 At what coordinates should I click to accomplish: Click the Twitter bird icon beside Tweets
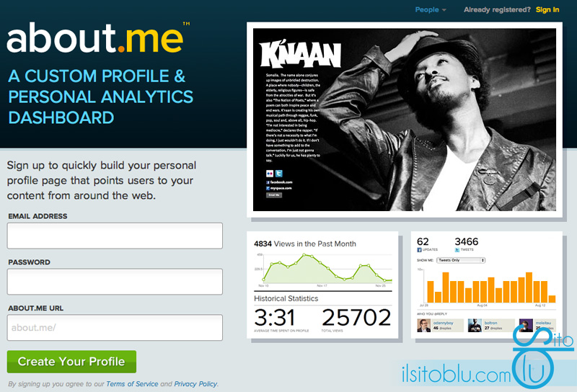coord(457,250)
